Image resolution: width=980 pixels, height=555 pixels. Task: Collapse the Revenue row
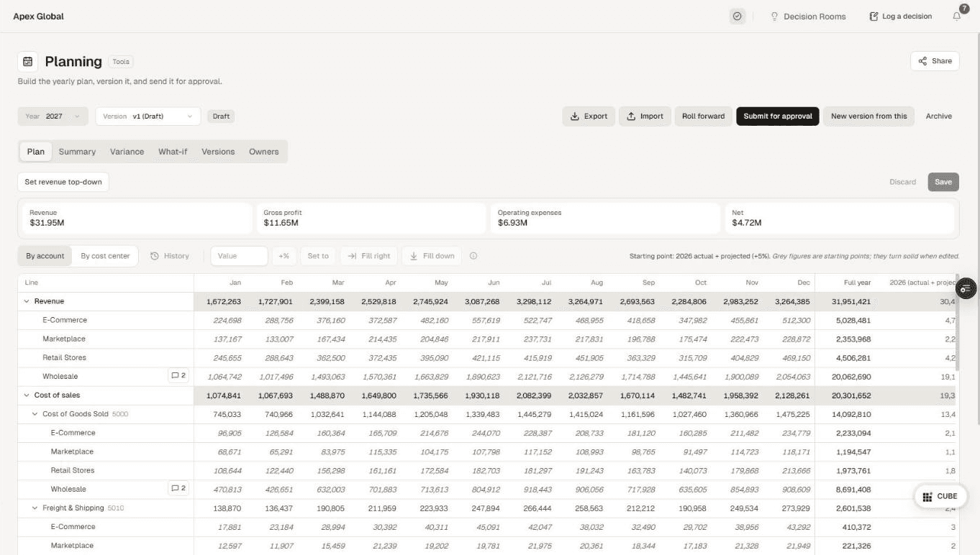27,301
